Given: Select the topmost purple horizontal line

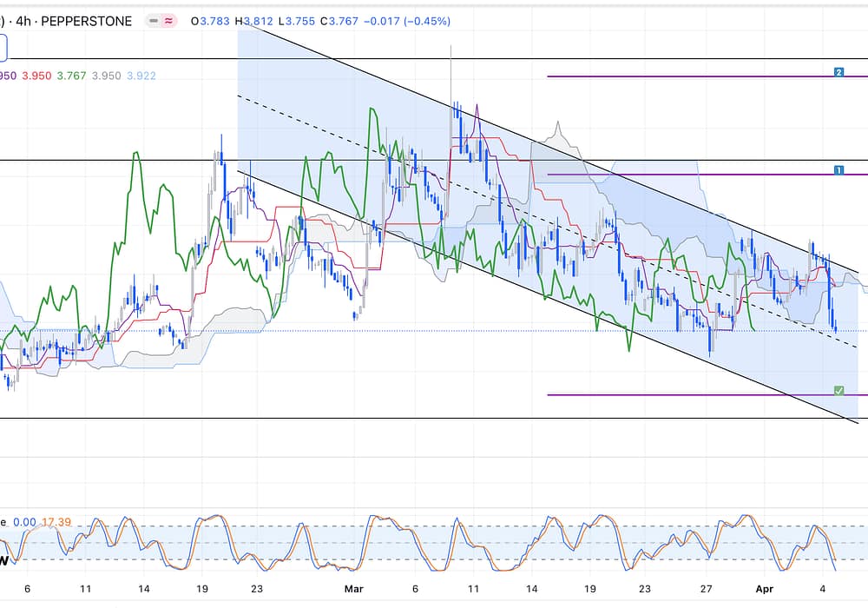Looking at the screenshot, I should pyautogui.click(x=686, y=76).
